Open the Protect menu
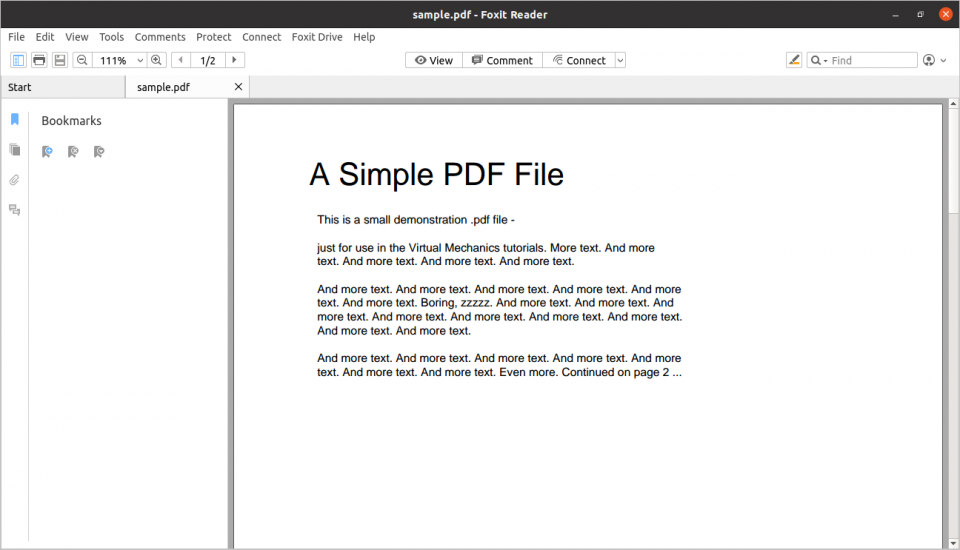 click(x=214, y=37)
